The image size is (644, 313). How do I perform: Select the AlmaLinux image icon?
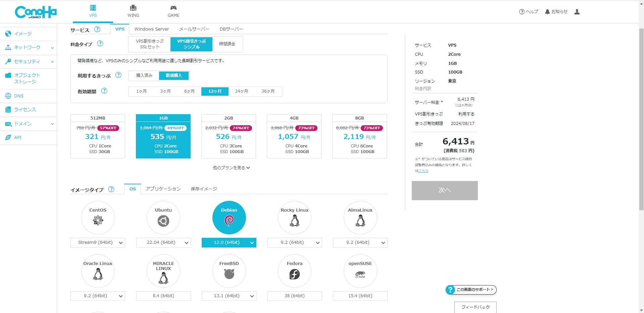click(360, 218)
